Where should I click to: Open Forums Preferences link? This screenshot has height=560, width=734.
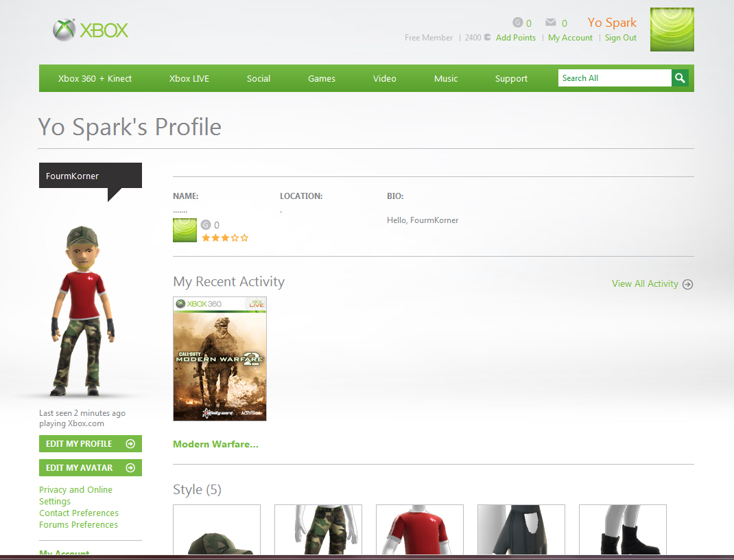78,525
